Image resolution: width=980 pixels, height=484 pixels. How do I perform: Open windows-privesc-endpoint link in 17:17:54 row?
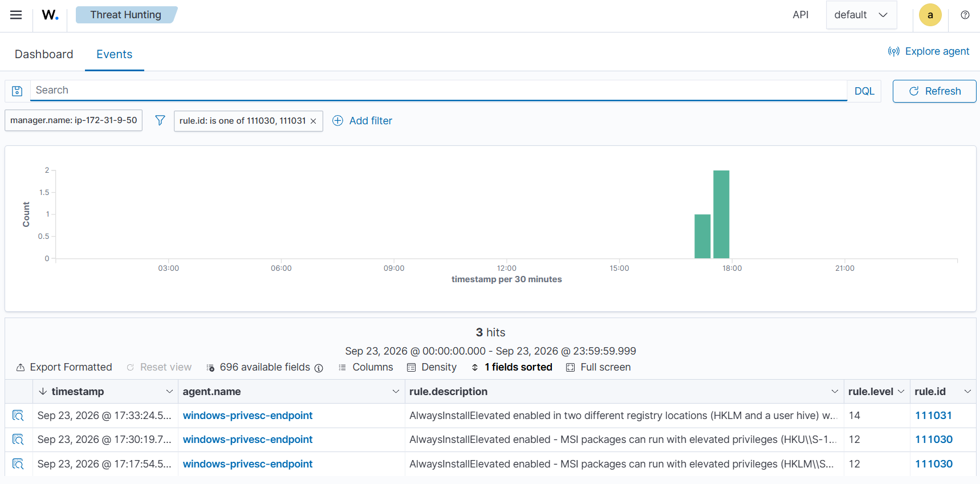(247, 464)
